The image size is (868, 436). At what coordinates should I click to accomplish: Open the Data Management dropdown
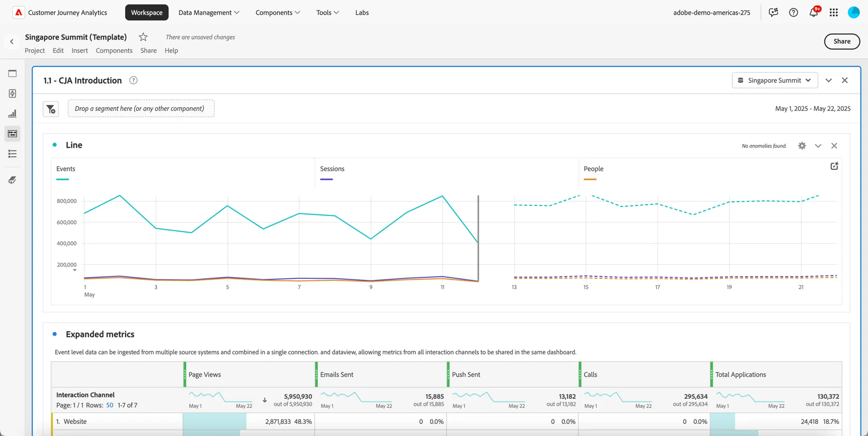[x=208, y=13]
